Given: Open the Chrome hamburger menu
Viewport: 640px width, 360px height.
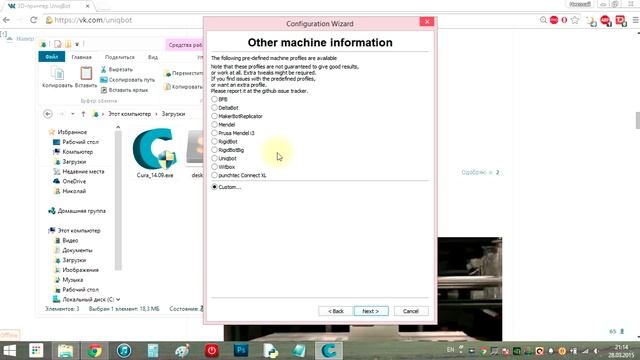Looking at the screenshot, I should [636, 20].
